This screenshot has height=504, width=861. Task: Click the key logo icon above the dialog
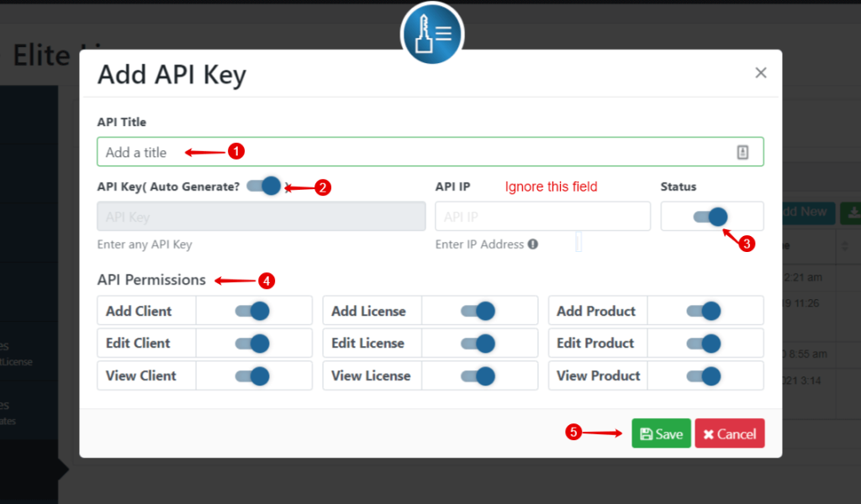pos(431,34)
